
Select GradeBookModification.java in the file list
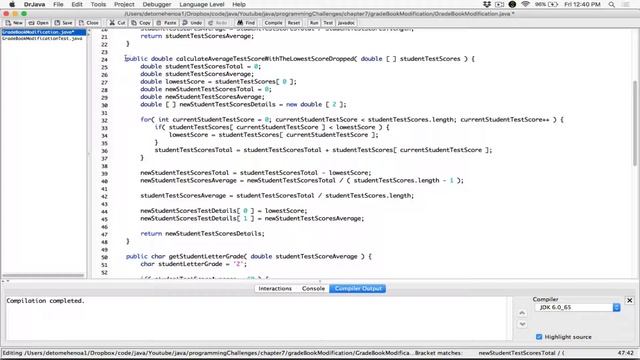click(43, 32)
